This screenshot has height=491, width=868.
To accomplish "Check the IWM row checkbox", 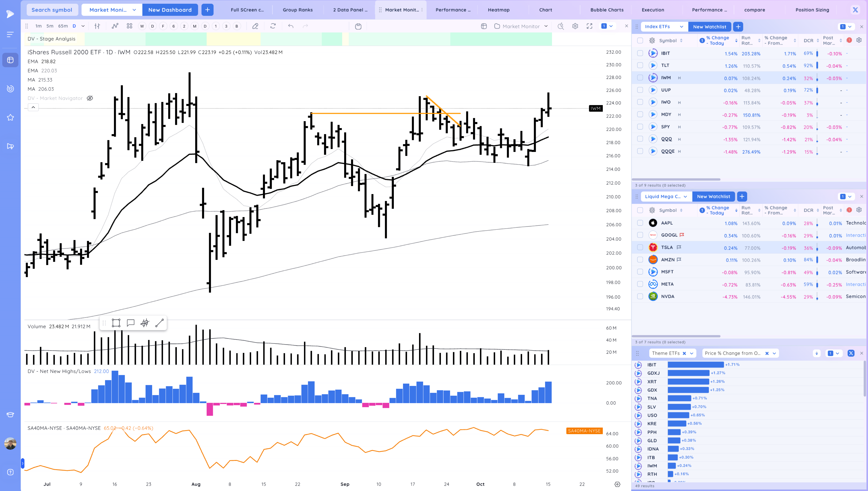I will point(640,77).
